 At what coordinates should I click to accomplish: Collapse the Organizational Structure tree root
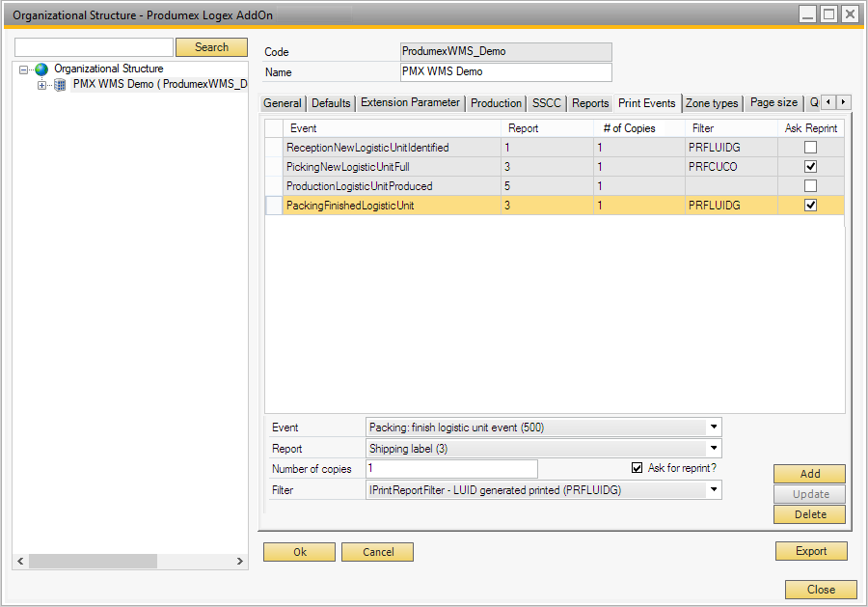click(23, 69)
